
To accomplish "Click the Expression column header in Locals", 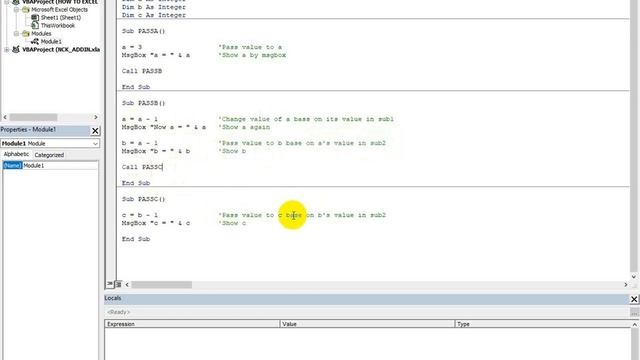I will tap(192, 324).
